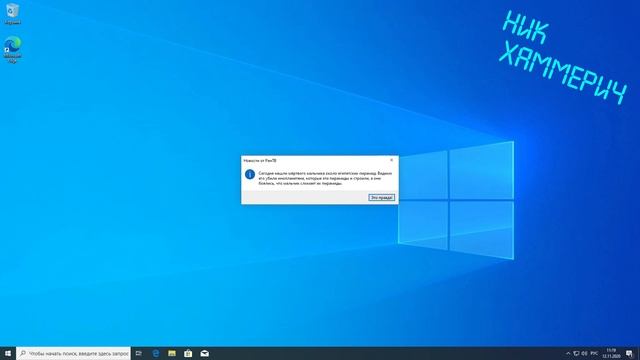Viewport: 640px width, 360px height.
Task: Open the clock and calendar flyout
Action: (x=611, y=353)
